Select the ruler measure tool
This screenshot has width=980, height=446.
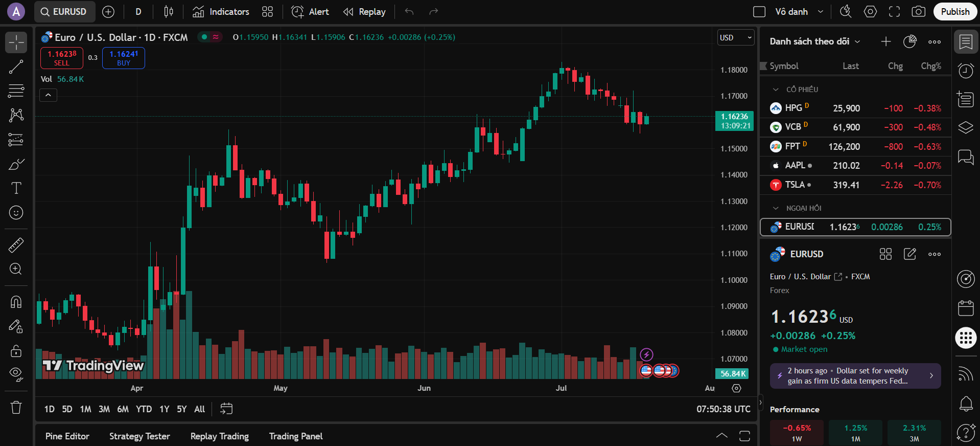click(16, 245)
